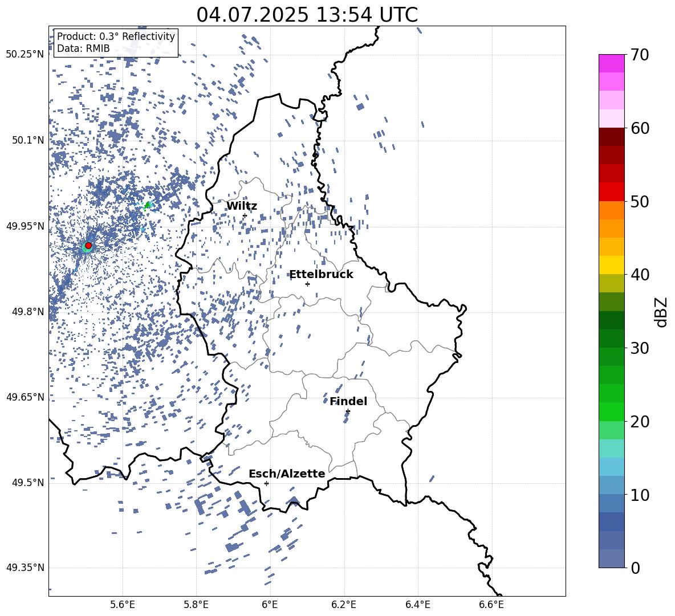Click the 5.6°E longitude tick label
675x616 pixels.
(x=123, y=605)
